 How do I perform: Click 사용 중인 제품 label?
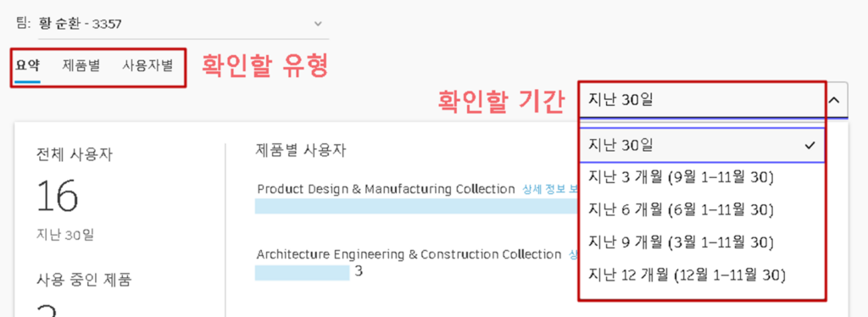click(x=84, y=280)
